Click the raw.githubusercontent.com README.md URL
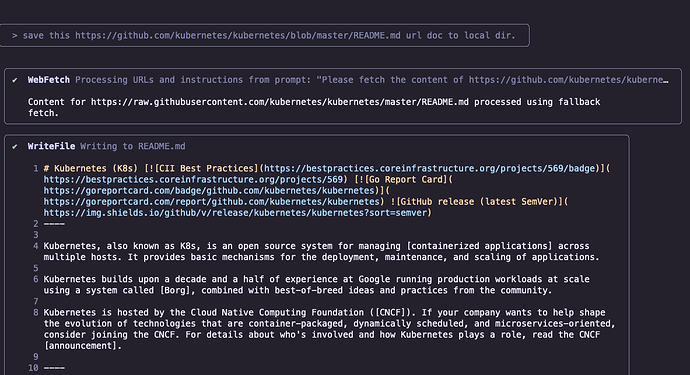This screenshot has width=690, height=375. coord(279,102)
